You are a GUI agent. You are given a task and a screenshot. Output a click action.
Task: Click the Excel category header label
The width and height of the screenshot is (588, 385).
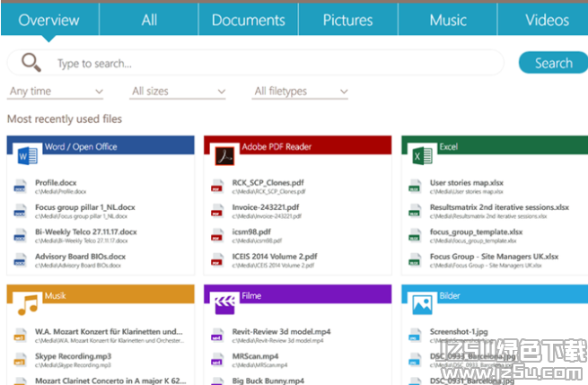pos(449,146)
